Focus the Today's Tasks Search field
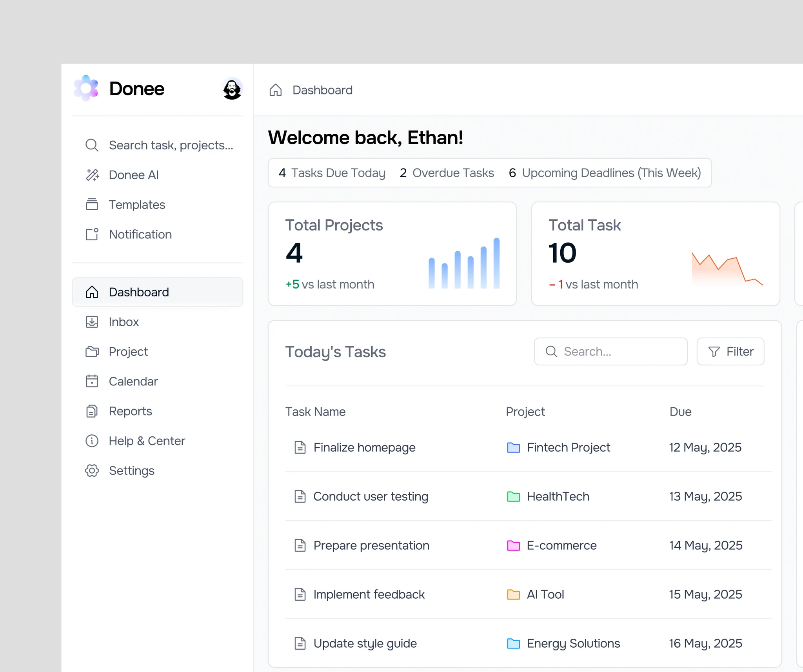 610,351
